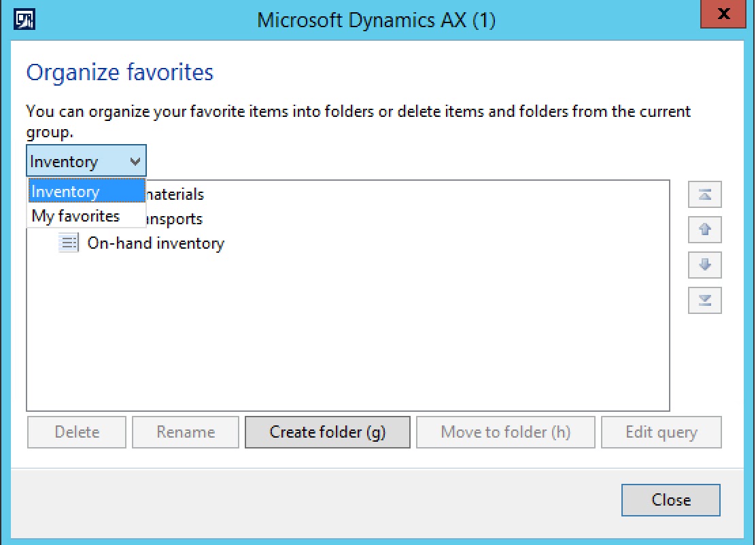Open the Edit query button
The height and width of the screenshot is (545, 756).
pos(661,432)
